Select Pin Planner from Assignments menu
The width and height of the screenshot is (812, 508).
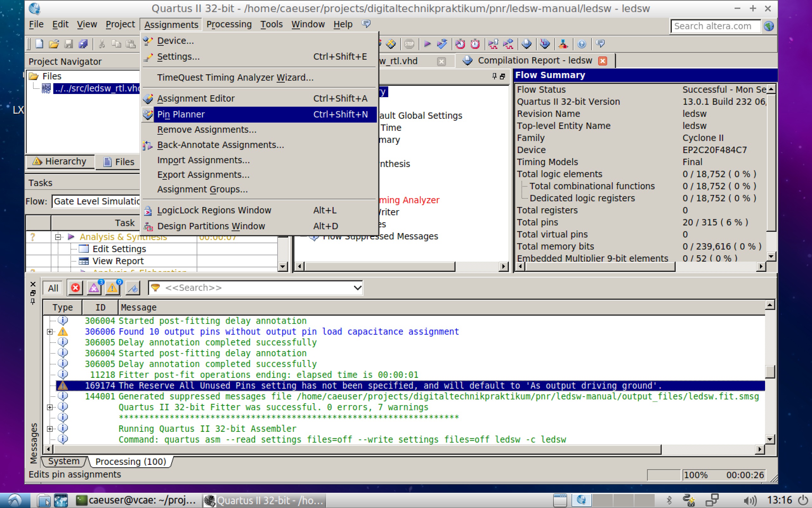click(259, 115)
